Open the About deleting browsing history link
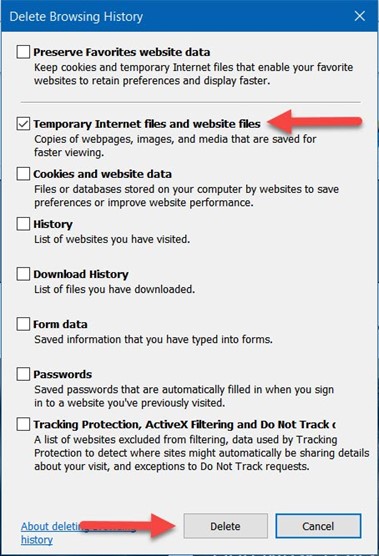 [78, 533]
